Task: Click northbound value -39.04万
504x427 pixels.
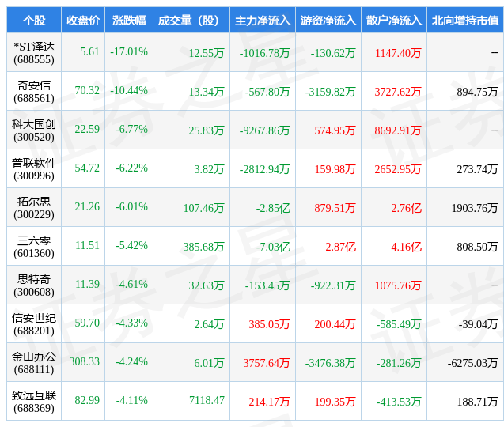Action: tap(478, 324)
